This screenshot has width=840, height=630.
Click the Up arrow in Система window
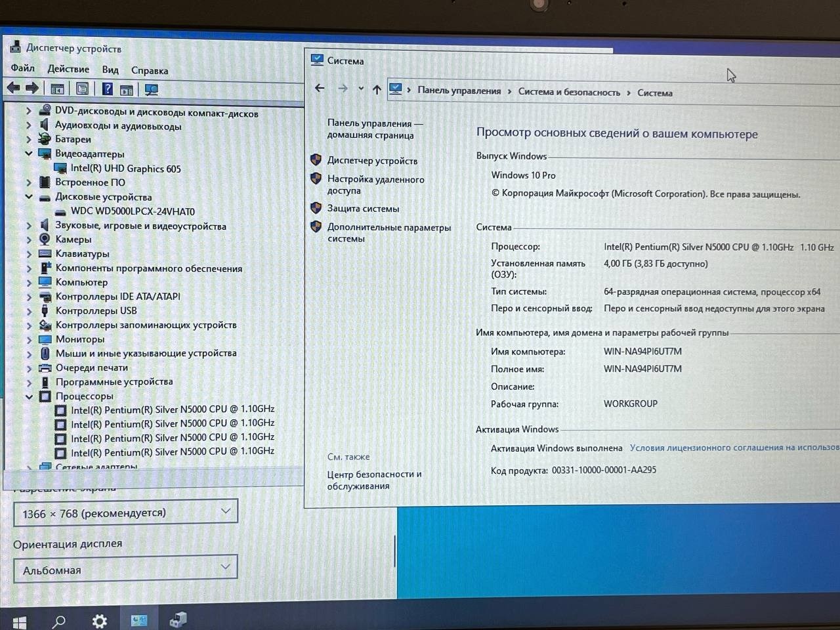[x=377, y=89]
